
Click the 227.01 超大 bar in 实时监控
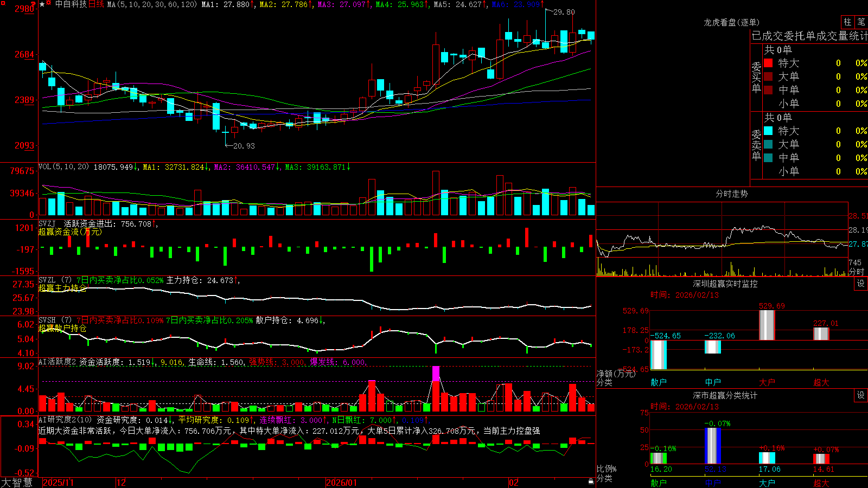[x=821, y=334]
